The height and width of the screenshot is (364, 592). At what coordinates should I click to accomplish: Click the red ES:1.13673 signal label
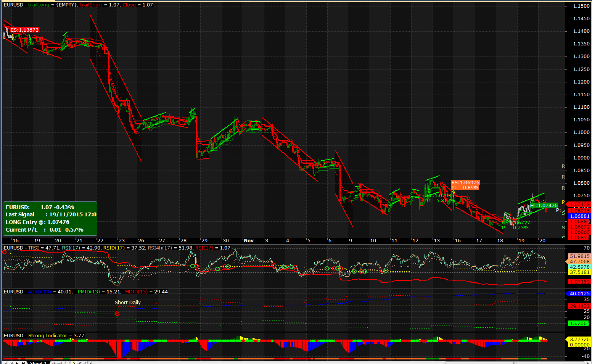[x=24, y=30]
